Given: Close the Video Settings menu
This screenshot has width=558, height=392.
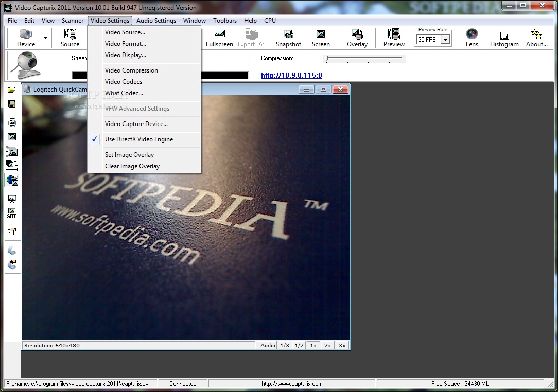Looking at the screenshot, I should coord(110,21).
